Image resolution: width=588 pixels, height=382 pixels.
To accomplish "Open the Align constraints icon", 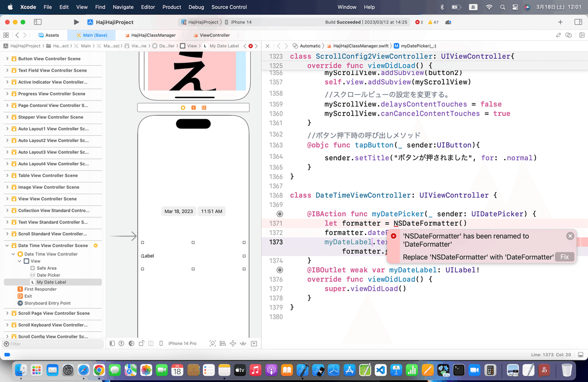I will click(223, 343).
